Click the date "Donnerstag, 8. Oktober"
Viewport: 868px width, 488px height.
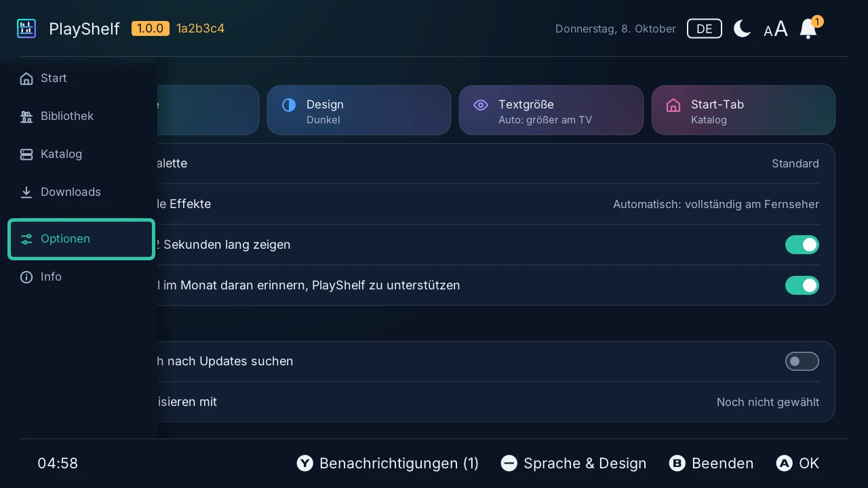pos(616,29)
